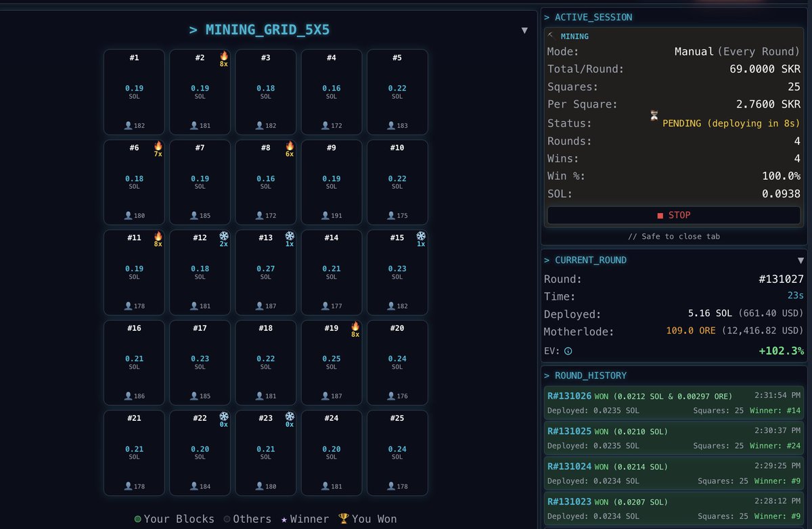Screen dimensions: 812x529
Task: Click the Mode value Manual (Every Round)
Action: click(738, 51)
